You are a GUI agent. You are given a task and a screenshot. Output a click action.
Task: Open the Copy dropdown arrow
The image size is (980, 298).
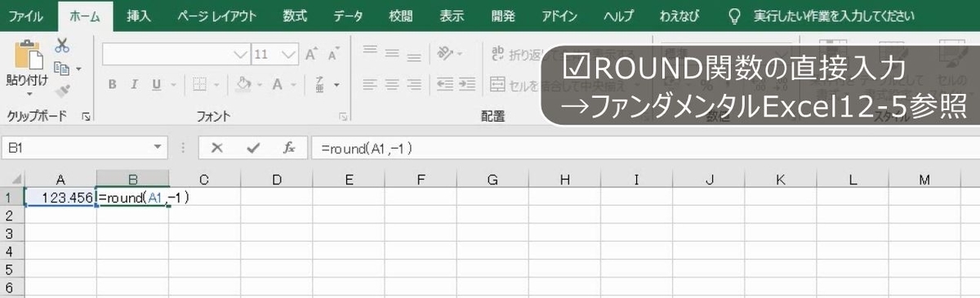pyautogui.click(x=79, y=69)
